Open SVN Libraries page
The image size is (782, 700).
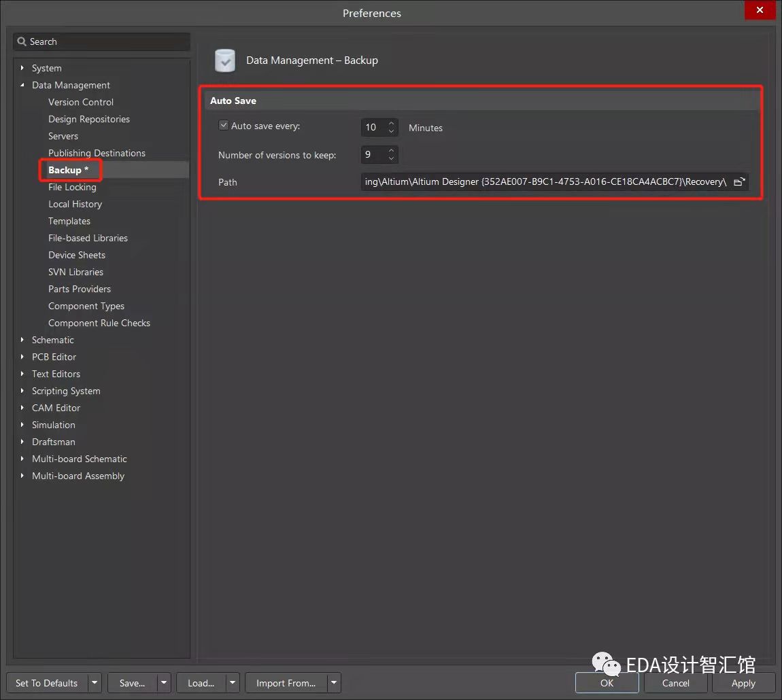click(x=75, y=272)
